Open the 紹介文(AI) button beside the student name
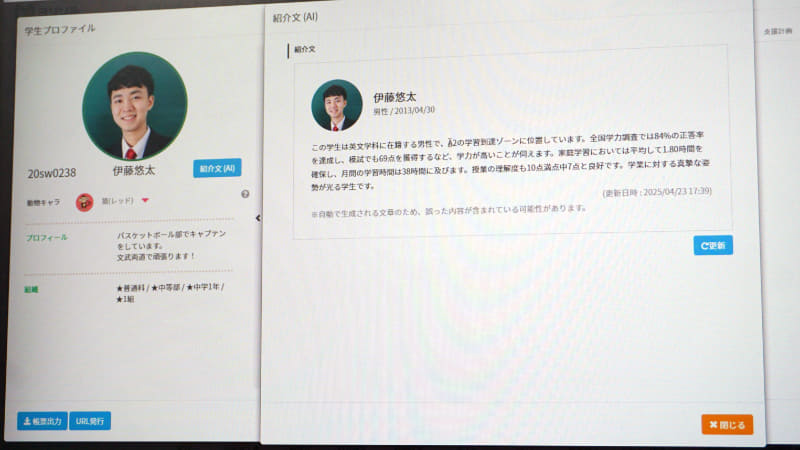The image size is (800, 450). [x=217, y=168]
